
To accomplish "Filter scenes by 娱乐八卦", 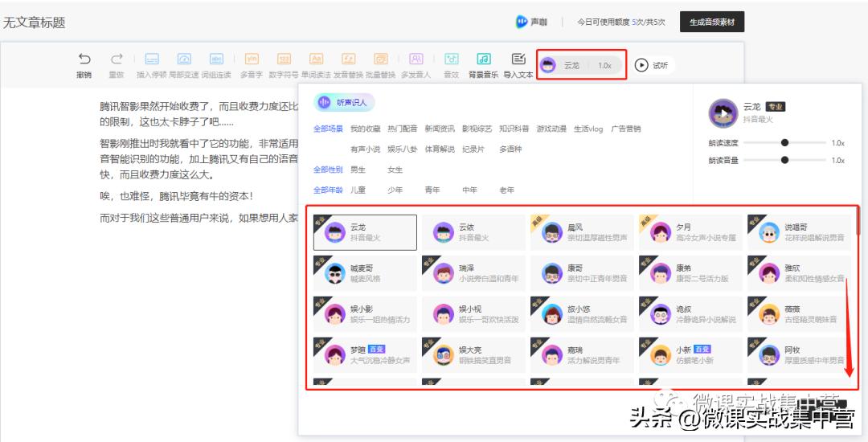I will click(403, 149).
